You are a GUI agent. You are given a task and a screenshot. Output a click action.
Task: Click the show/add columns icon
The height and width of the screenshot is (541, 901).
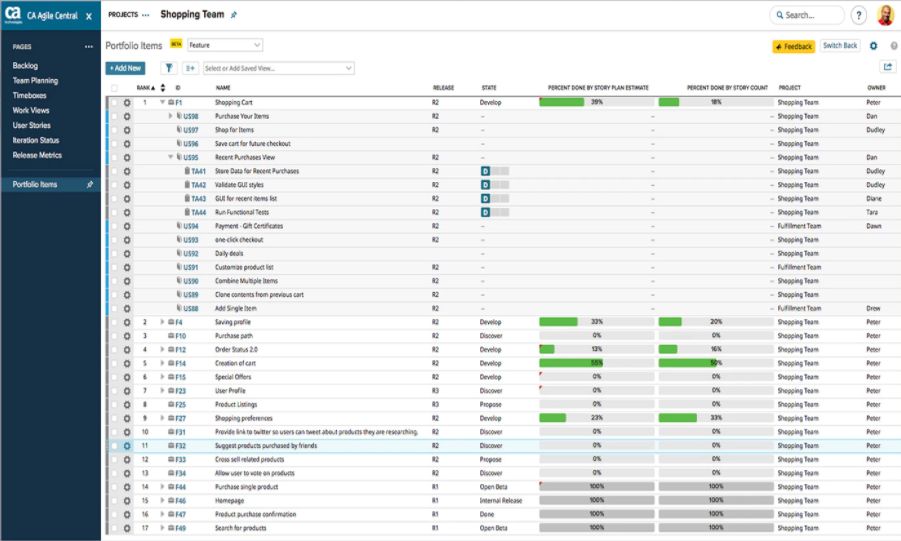point(190,68)
